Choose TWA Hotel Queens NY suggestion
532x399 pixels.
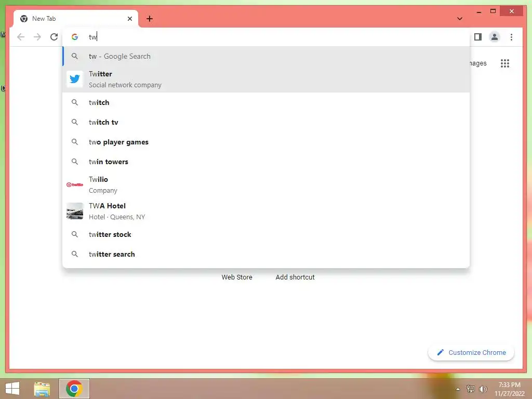coord(266,211)
